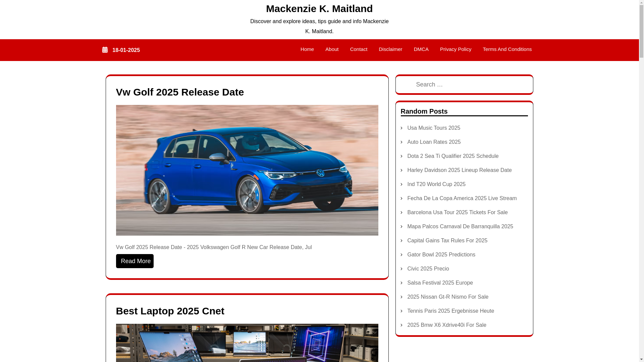Click the 18-01-2025 date text
Image resolution: width=644 pixels, height=362 pixels.
(x=126, y=50)
